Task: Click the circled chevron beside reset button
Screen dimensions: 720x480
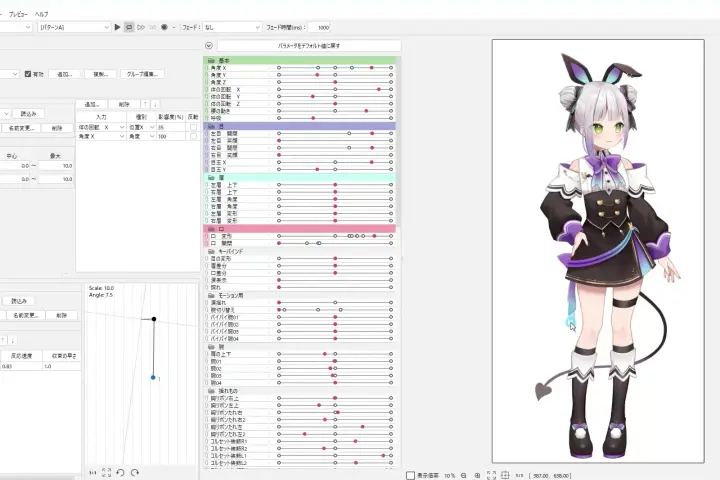Action: click(209, 45)
